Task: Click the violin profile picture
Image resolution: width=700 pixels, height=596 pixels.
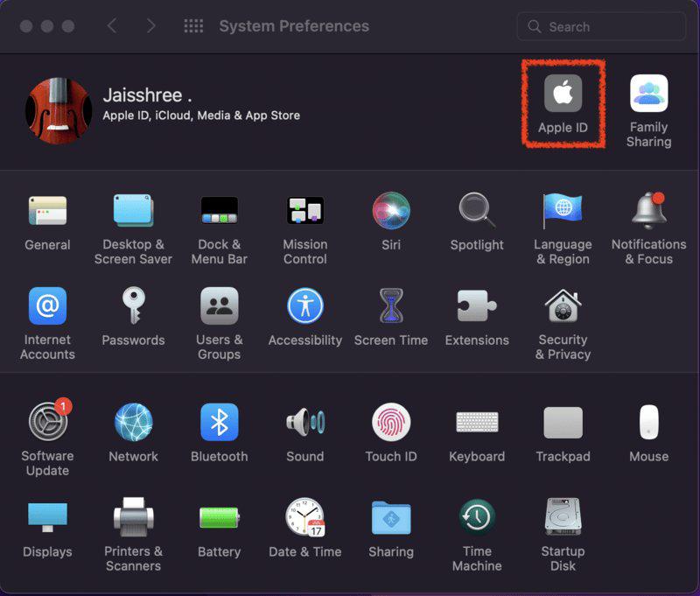Action: point(59,111)
